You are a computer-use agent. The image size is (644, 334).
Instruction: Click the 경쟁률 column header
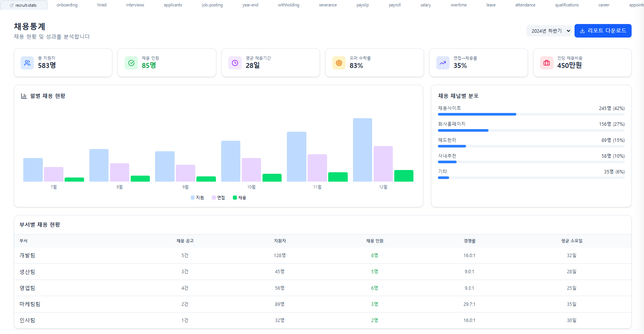469,241
